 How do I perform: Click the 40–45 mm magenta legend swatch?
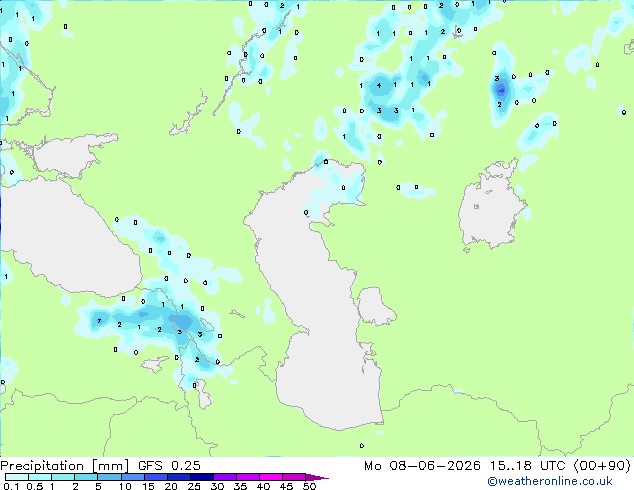click(x=271, y=477)
